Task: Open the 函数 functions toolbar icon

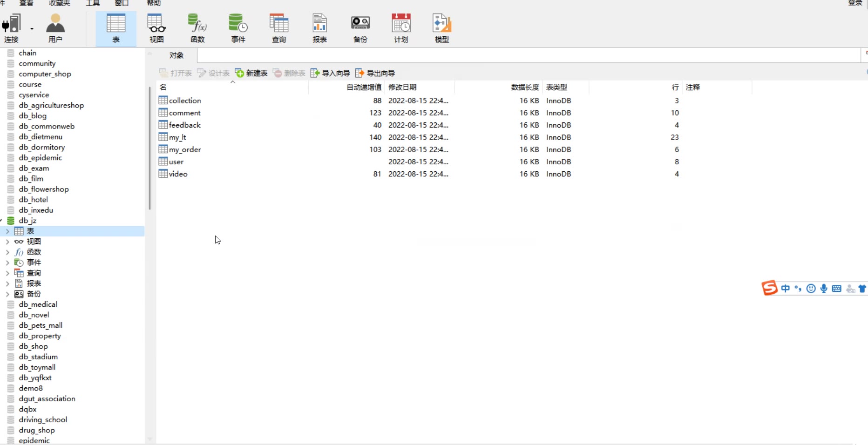Action: pos(197,28)
